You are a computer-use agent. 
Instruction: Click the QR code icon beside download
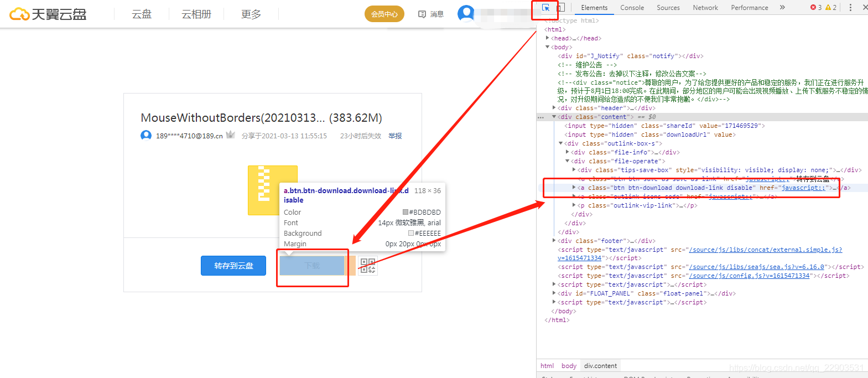click(368, 266)
